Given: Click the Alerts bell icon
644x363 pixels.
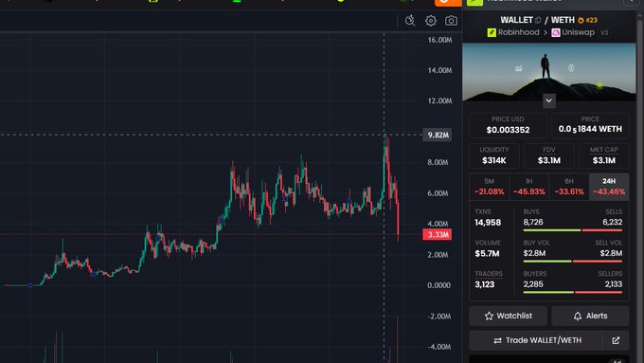Looking at the screenshot, I should point(578,316).
